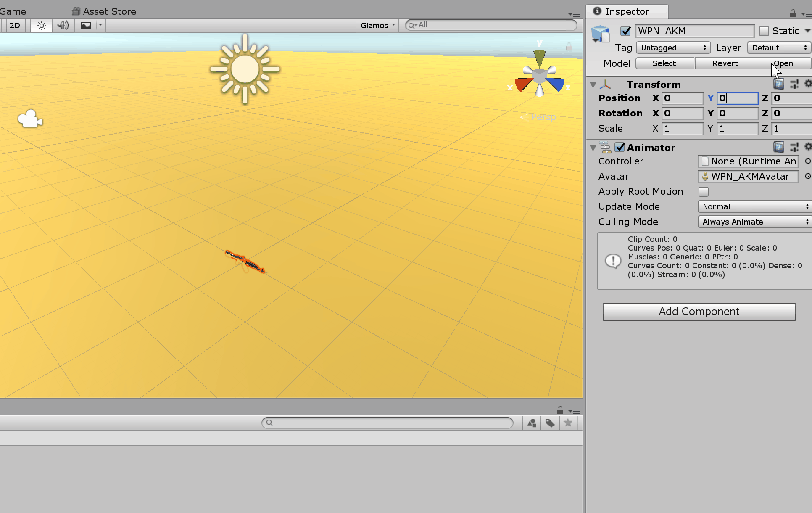Toggle scene audio speaker icon
This screenshot has width=812, height=513.
coord(63,26)
